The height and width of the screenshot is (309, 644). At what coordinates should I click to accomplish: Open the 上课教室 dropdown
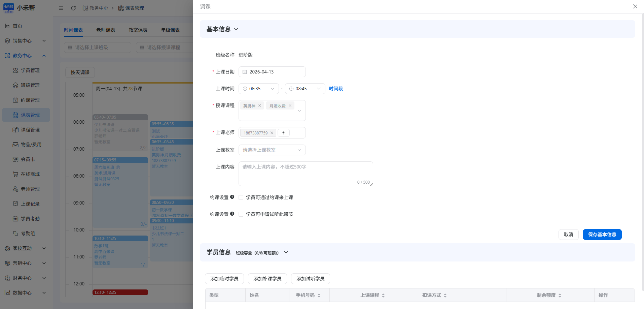[x=272, y=150]
